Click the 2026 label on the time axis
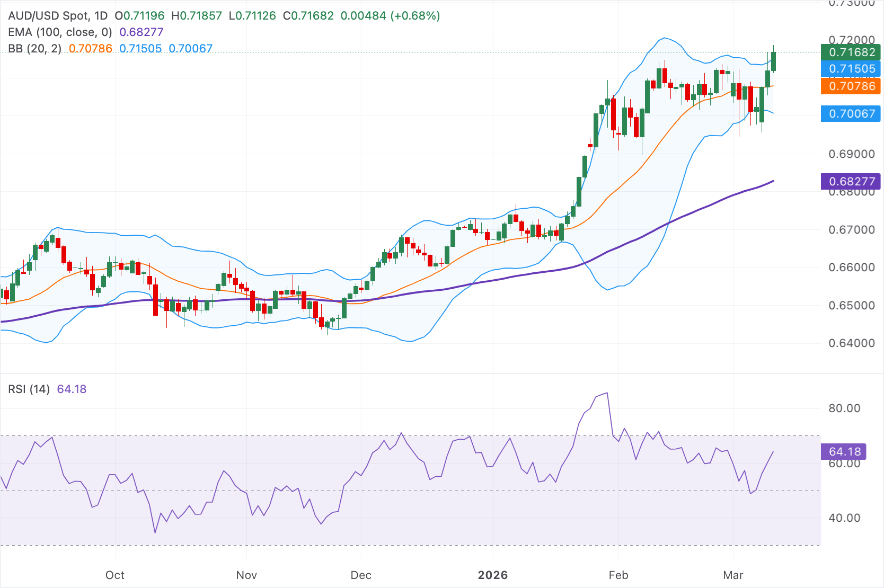This screenshot has height=588, width=884. 494,575
